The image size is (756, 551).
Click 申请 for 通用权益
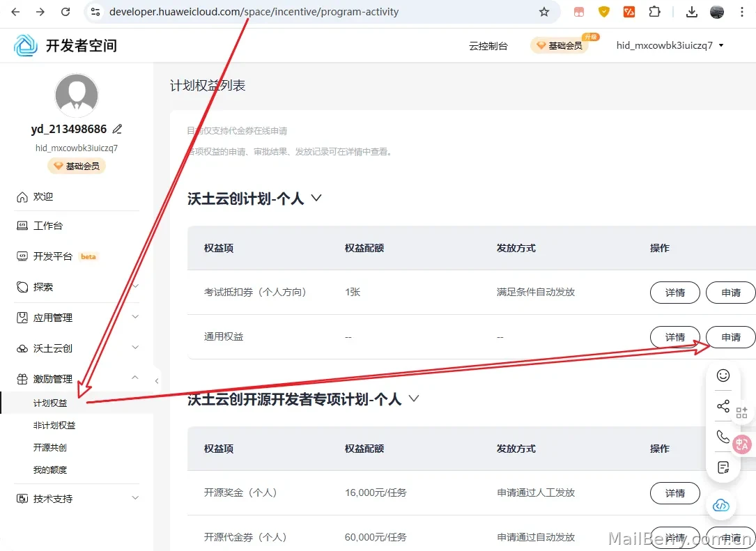(x=730, y=337)
